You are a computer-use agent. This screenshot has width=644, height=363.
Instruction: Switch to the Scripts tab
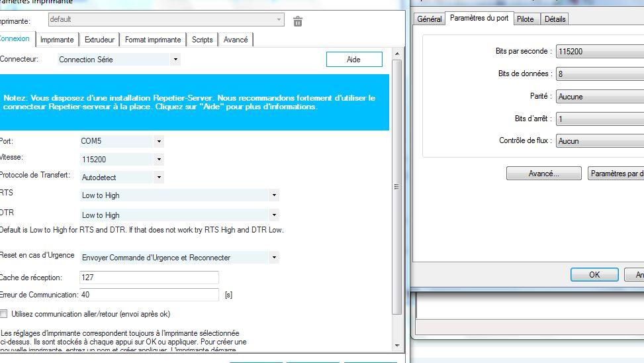pos(202,40)
